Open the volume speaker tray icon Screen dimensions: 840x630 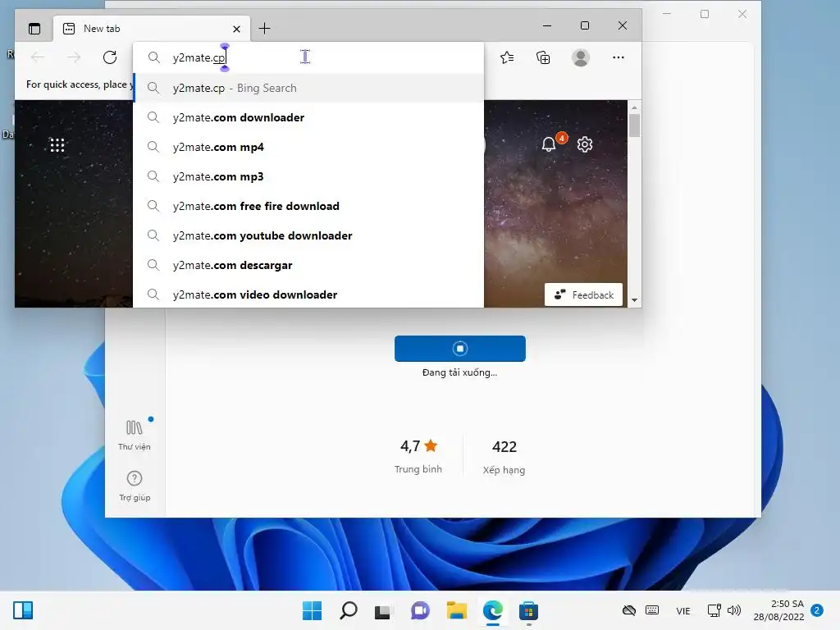pos(734,610)
